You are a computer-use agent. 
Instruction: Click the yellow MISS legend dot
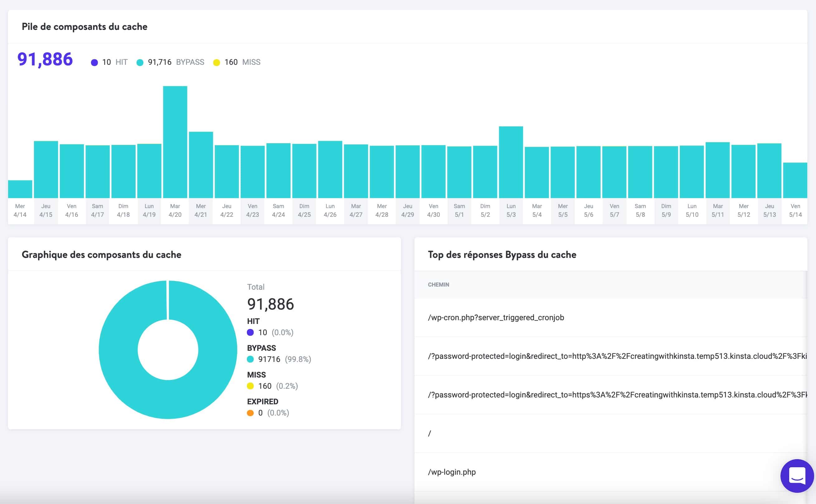[x=217, y=62]
